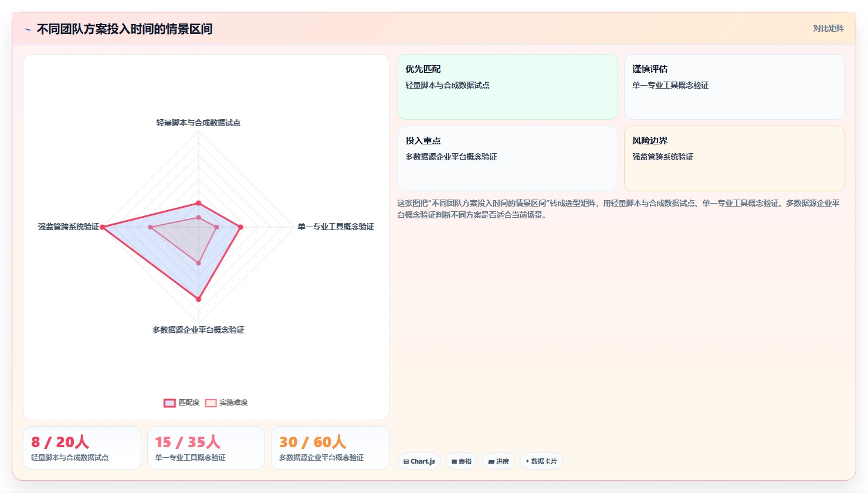Viewport: 868px width, 493px height.
Task: Click the 匹配度 legend color box
Action: click(169, 403)
